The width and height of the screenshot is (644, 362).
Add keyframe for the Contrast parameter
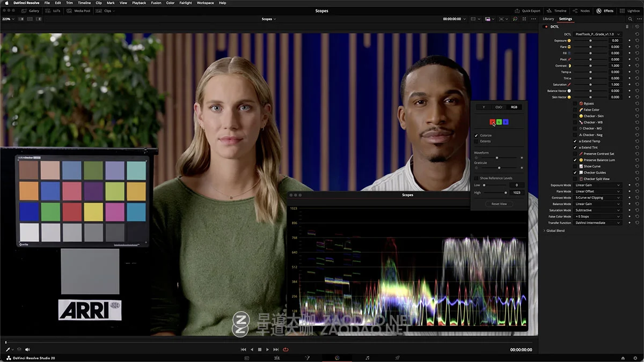tap(630, 65)
